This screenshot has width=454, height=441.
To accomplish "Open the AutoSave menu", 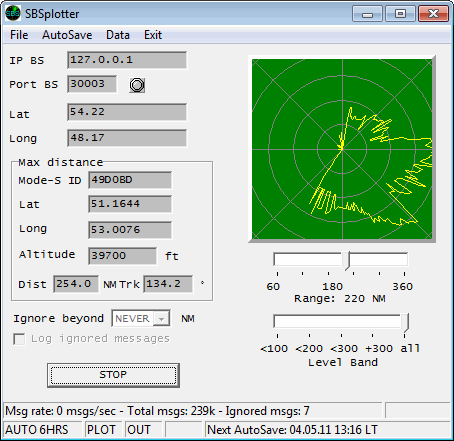I will click(67, 35).
